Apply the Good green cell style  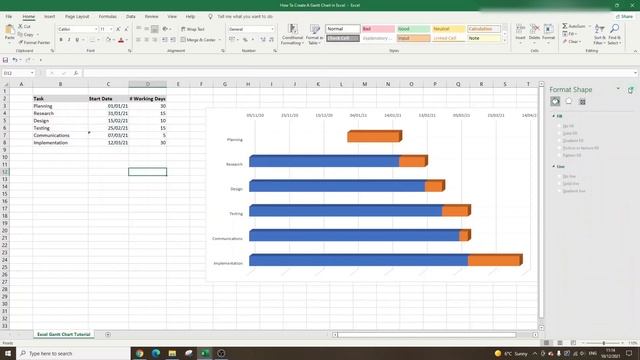[413, 29]
